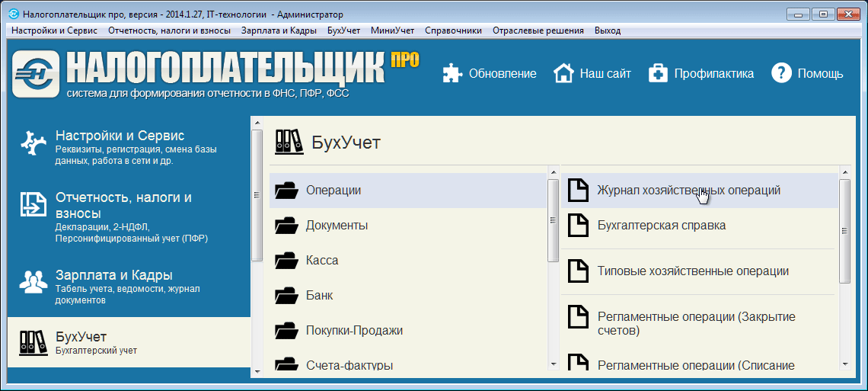Viewport: 868px width, 391px height.
Task: Open the Зарплата и Кадры menu
Action: coord(279,30)
